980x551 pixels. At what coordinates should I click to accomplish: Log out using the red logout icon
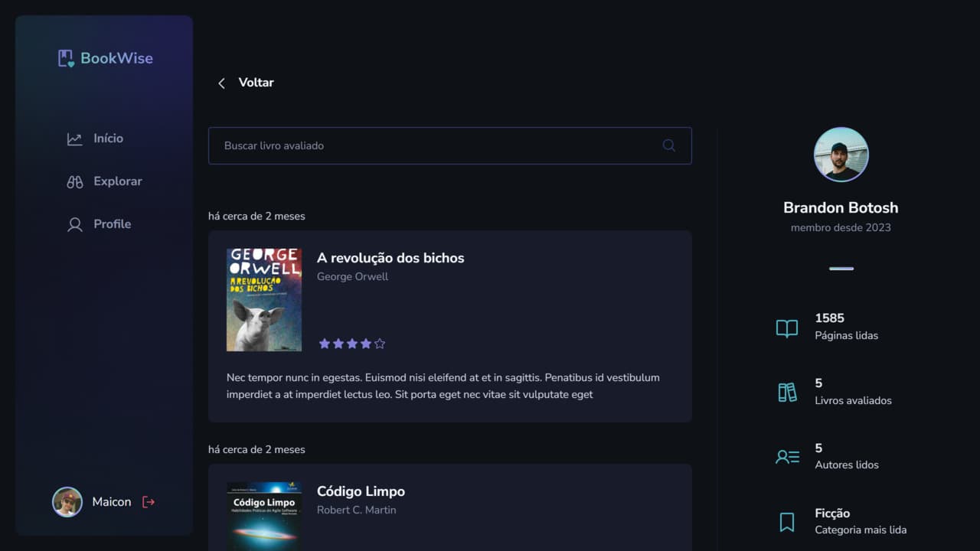(x=148, y=501)
